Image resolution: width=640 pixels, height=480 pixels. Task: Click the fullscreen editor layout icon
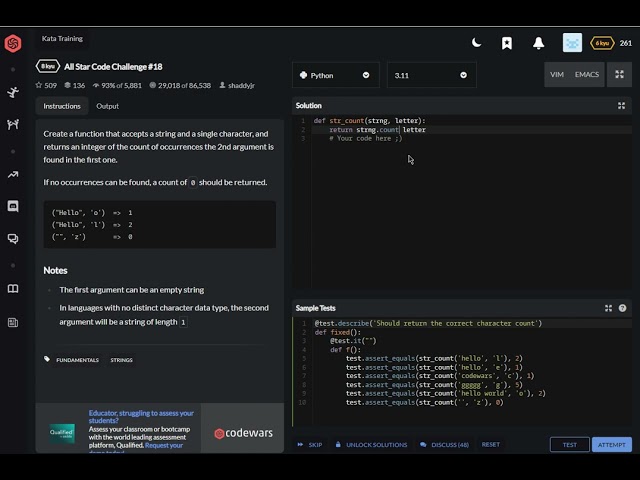coord(620,75)
